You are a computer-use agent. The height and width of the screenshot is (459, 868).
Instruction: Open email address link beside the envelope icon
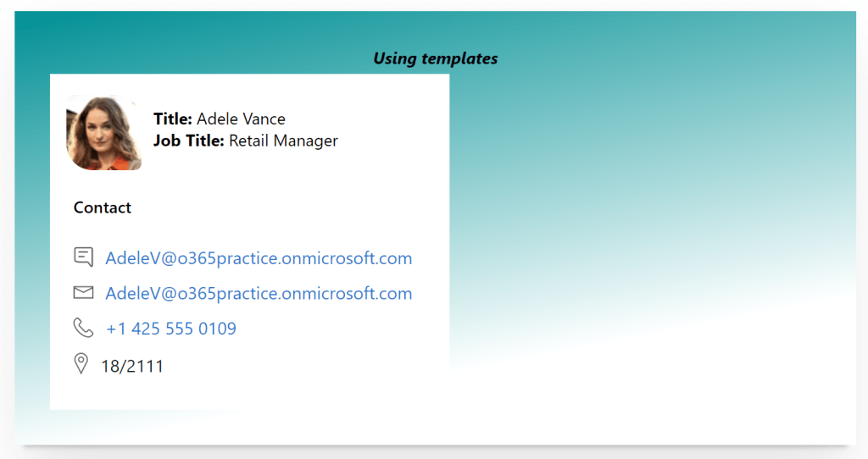[258, 294]
